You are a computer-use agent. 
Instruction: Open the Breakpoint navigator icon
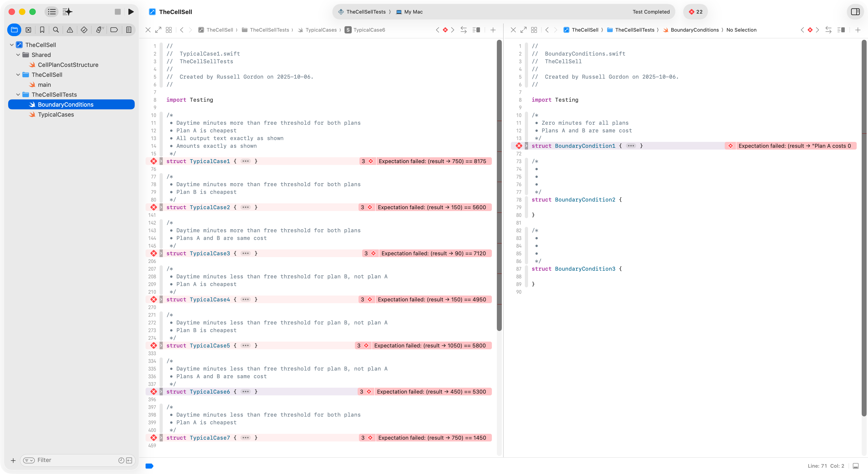click(x=114, y=30)
